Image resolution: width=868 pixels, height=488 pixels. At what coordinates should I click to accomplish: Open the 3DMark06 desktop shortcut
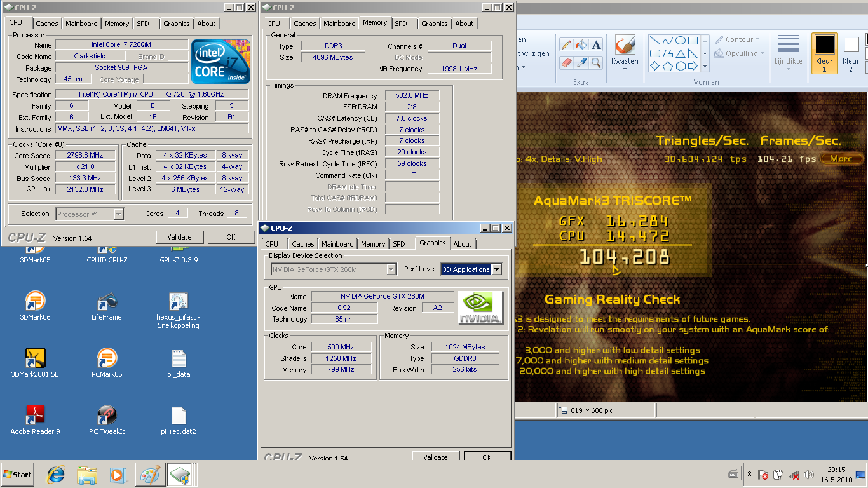(x=35, y=306)
